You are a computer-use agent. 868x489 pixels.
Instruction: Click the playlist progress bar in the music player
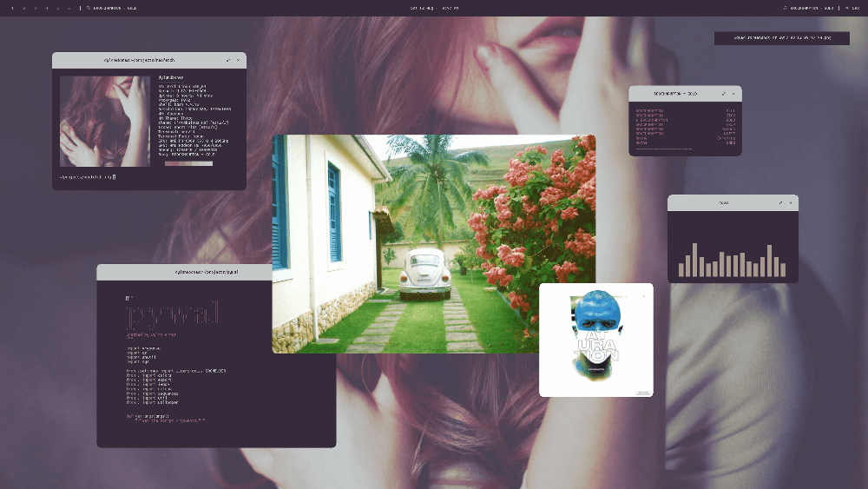[x=664, y=149]
